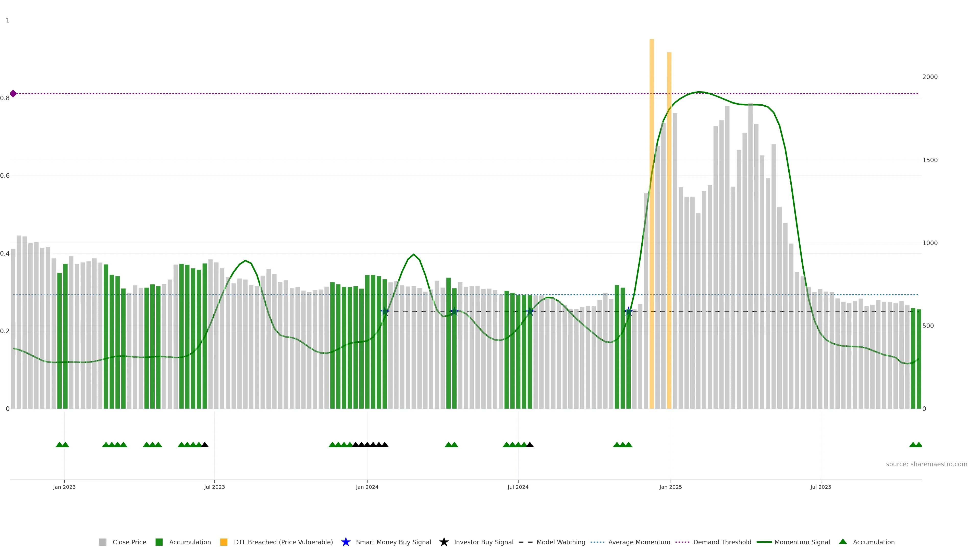Hide the DTL Breached series via legend
This screenshot has width=980, height=551.
click(x=283, y=542)
